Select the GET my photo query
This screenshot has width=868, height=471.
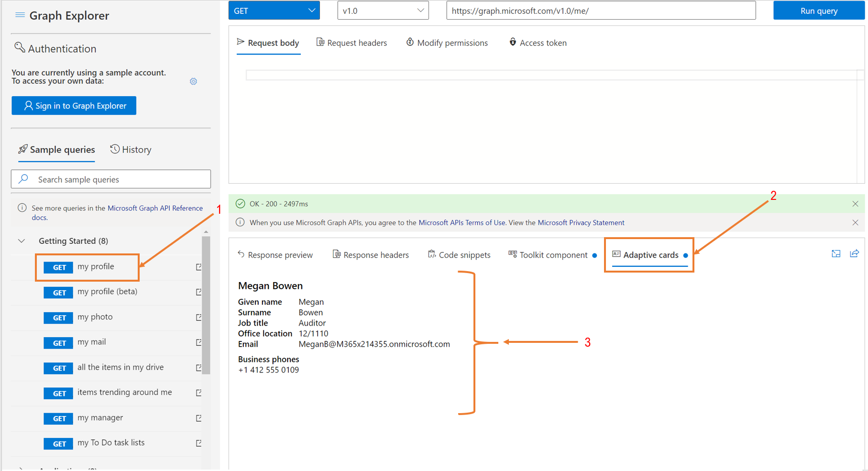point(78,318)
